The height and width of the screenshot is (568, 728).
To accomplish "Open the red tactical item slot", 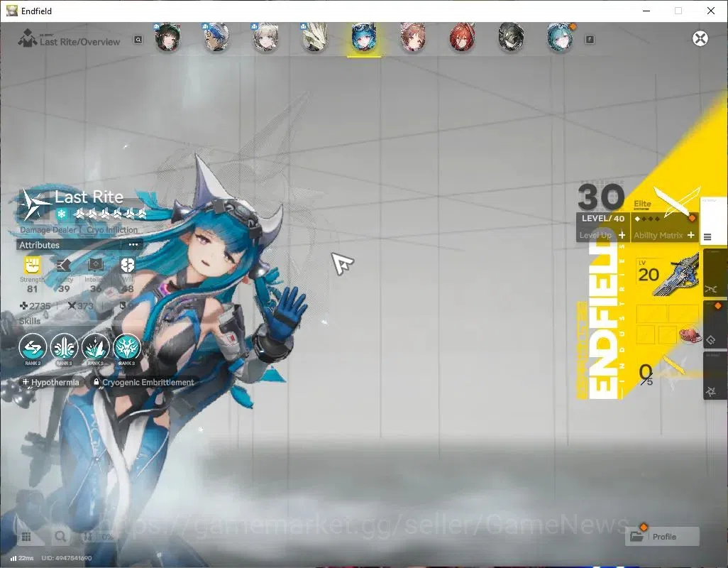I will pos(690,334).
